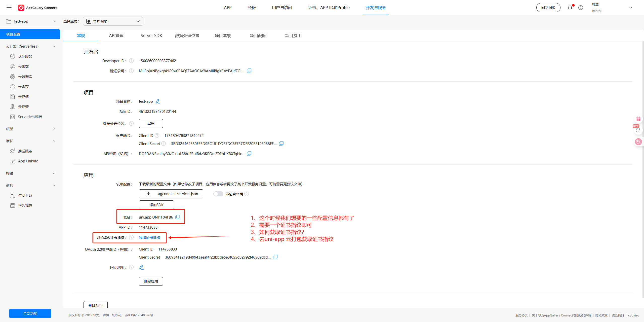
Task: Switch to the 项目费用 tab
Action: coord(293,35)
